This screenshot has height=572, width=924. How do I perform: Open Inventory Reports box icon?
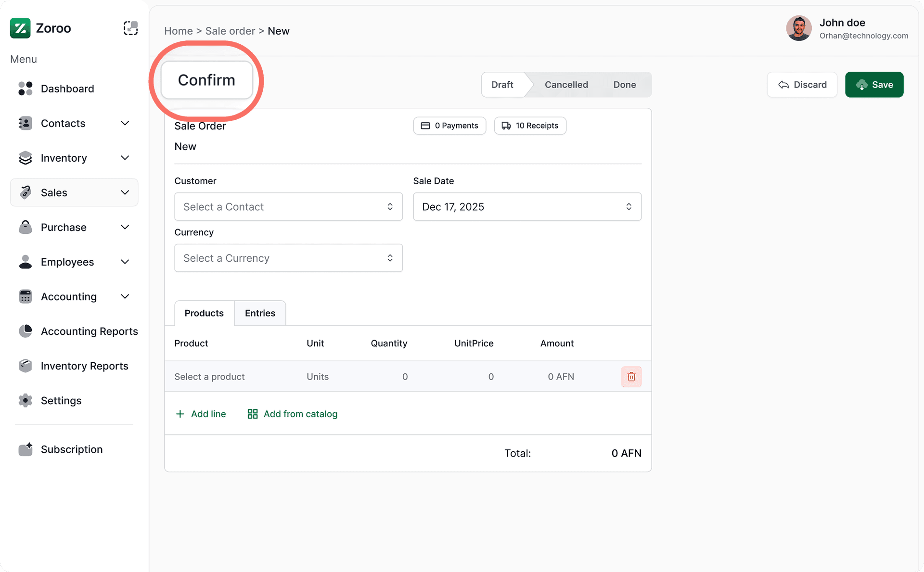point(26,366)
